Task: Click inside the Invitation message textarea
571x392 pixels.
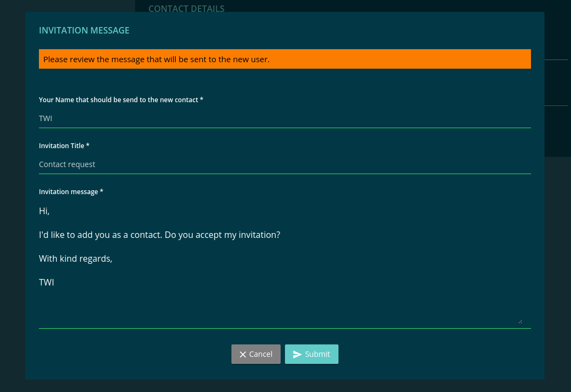Action: point(285,264)
